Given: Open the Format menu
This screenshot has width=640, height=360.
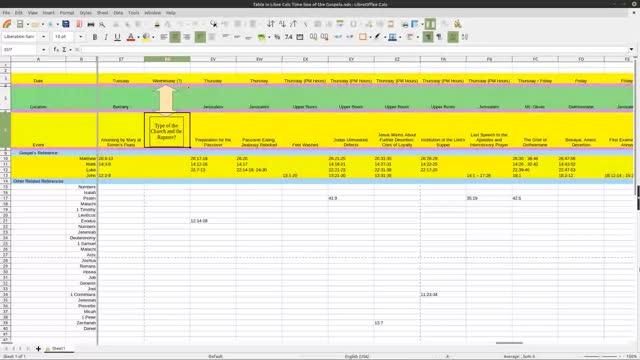Looking at the screenshot, I should click(x=67, y=13).
